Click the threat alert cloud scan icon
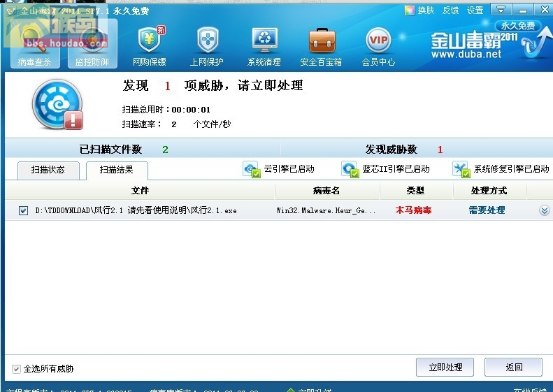This screenshot has height=392, width=553. click(57, 104)
